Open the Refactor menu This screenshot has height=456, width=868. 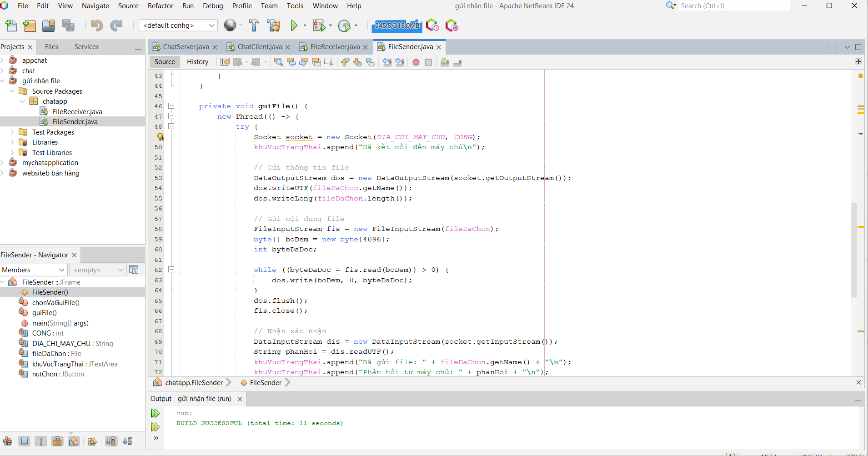tap(160, 6)
